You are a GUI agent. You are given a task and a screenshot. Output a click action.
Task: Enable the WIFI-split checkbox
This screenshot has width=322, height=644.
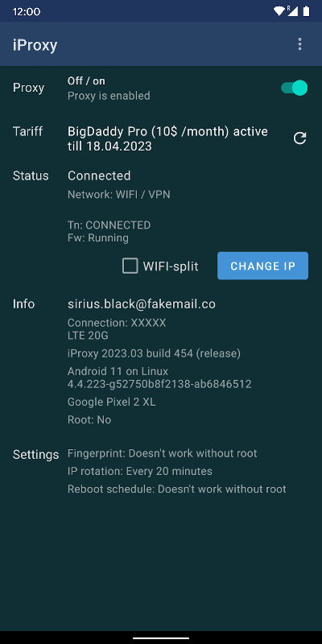click(x=130, y=266)
